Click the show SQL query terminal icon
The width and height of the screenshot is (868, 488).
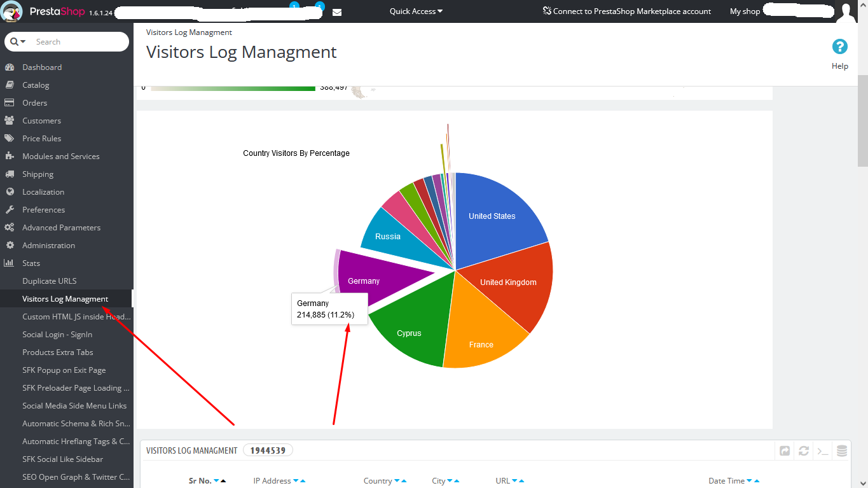click(823, 451)
